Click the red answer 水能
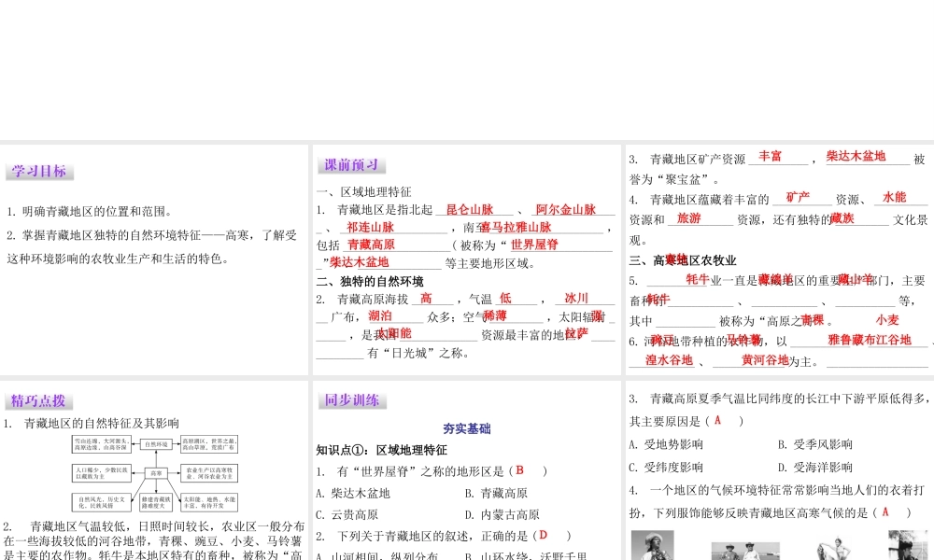Viewport: 934px width, 560px height. point(894,197)
